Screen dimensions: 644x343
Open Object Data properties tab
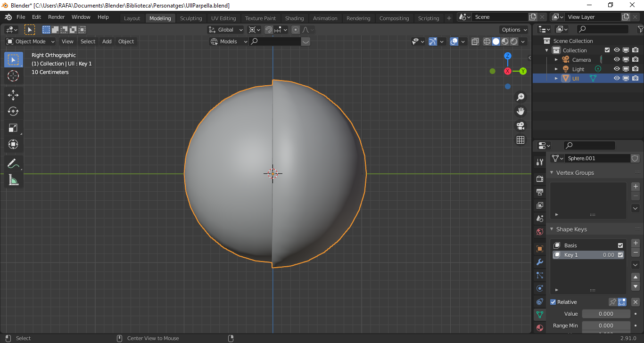540,314
